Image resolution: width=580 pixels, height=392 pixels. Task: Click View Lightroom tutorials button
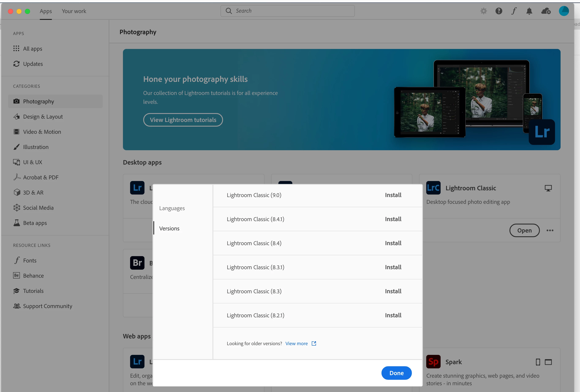pyautogui.click(x=183, y=120)
